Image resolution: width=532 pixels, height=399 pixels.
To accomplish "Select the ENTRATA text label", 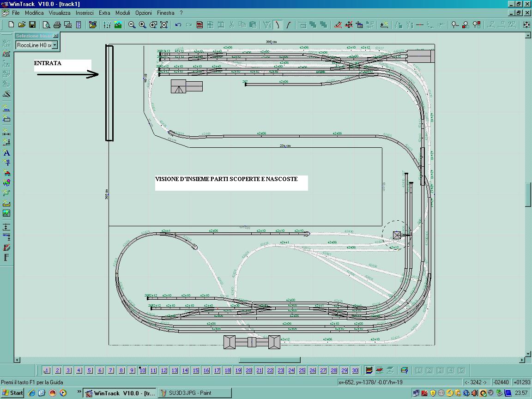I will coord(48,63).
